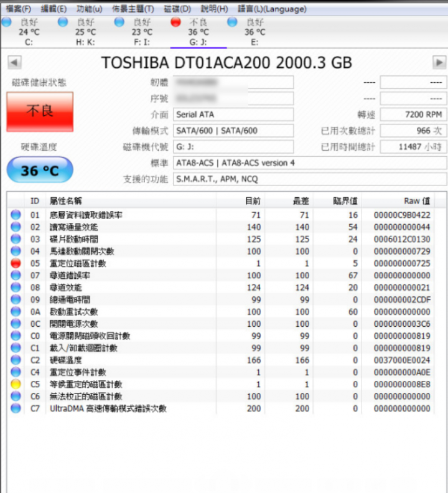
Task: Open the 功能(u) menu
Action: coord(89,9)
